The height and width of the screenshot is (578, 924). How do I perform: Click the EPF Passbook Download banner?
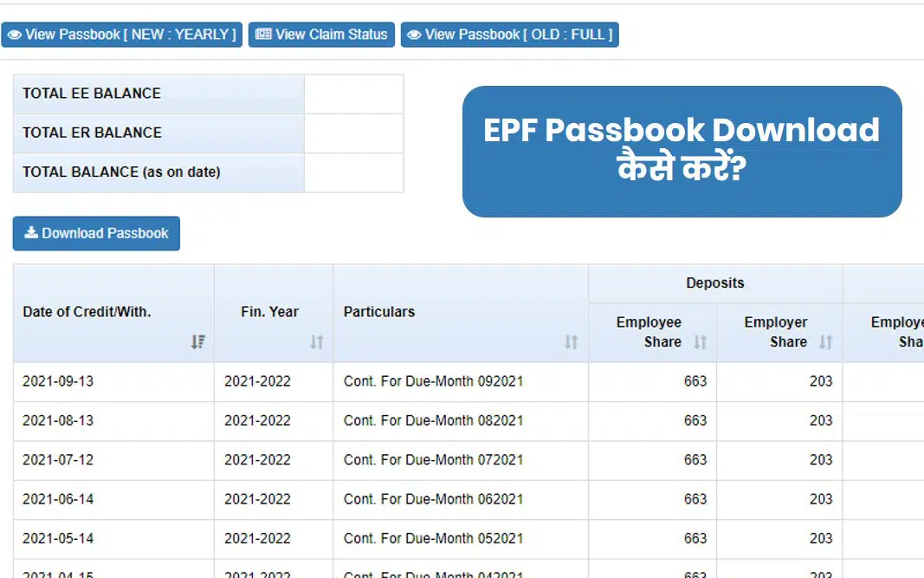[x=682, y=152]
